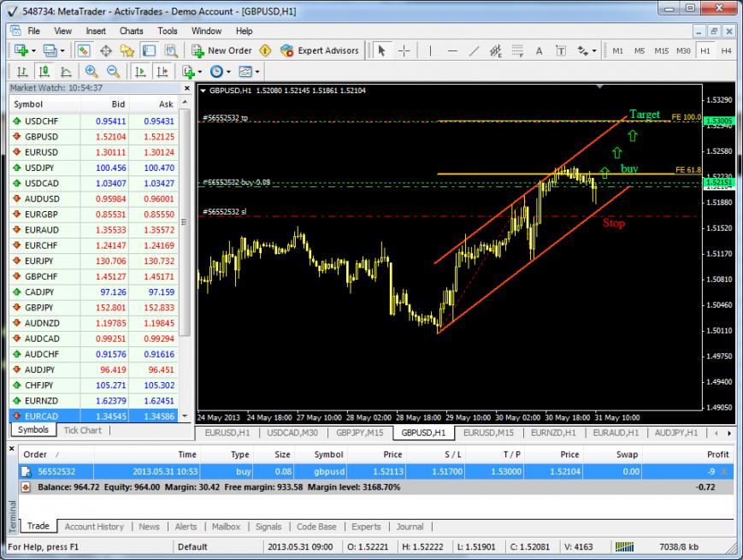The width and height of the screenshot is (743, 560).
Task: Click the Zoom Out magnifier icon
Action: click(112, 72)
